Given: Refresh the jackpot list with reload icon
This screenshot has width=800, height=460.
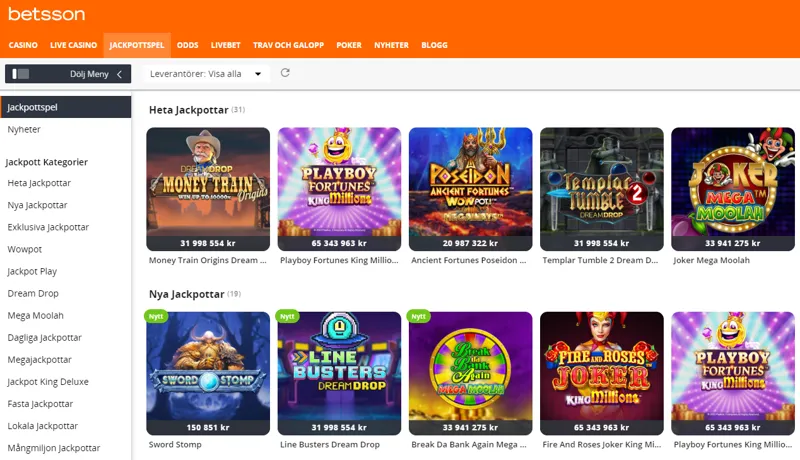Looking at the screenshot, I should click(285, 73).
